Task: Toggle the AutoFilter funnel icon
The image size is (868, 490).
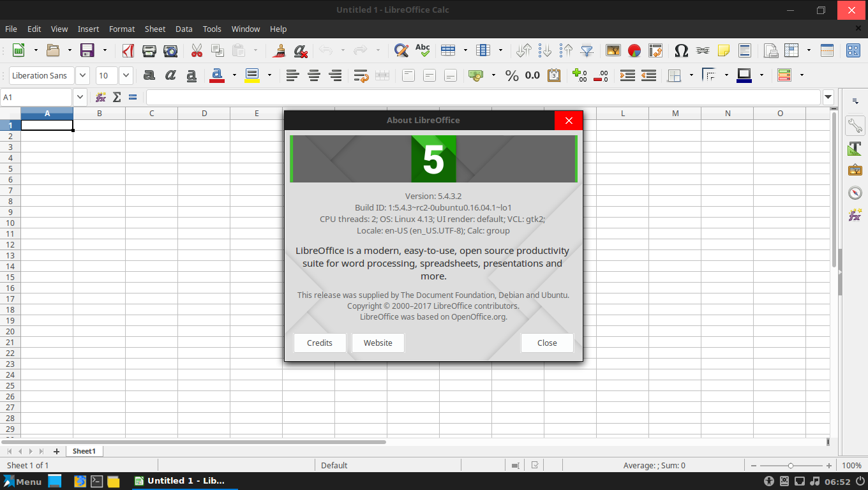Action: [587, 50]
